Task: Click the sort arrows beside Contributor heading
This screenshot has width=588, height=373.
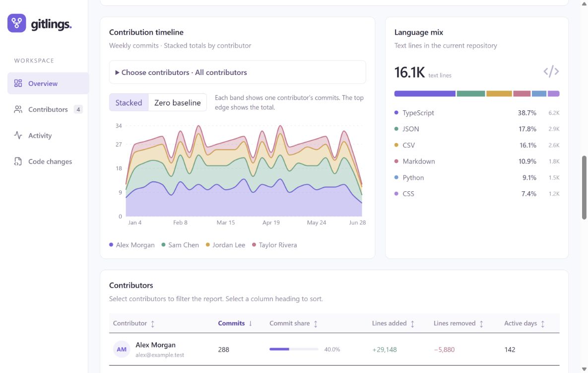Action: (x=153, y=324)
